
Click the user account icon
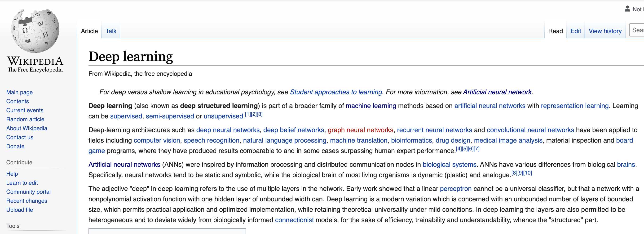point(627,9)
